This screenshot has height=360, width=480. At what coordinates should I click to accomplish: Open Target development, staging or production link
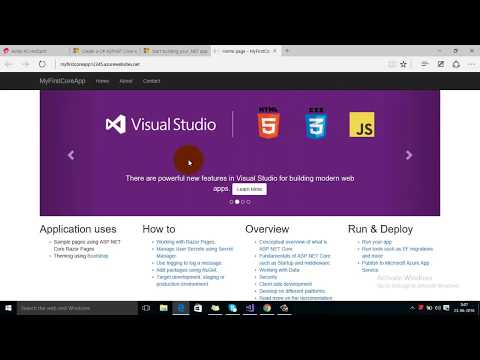[190, 280]
